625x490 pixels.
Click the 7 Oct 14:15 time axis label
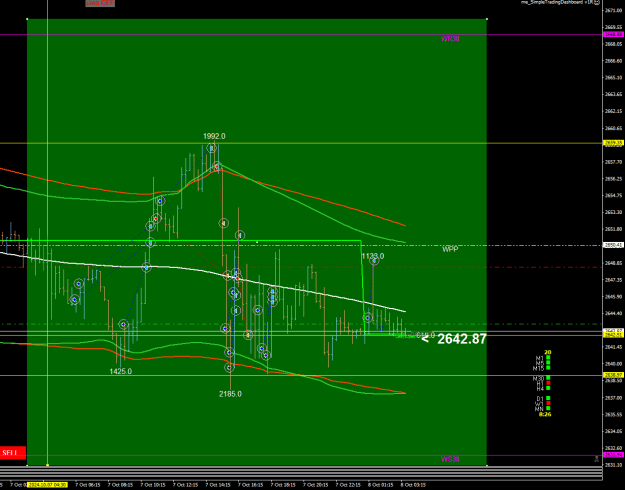pos(218,485)
